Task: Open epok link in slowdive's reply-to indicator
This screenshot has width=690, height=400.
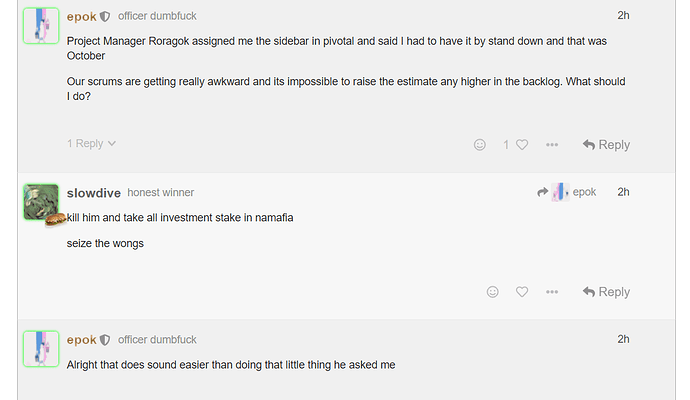Action: click(584, 192)
